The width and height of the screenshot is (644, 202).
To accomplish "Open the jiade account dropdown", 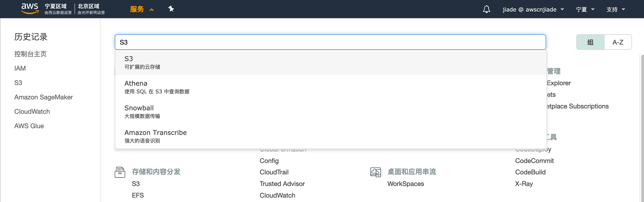I will (x=533, y=10).
